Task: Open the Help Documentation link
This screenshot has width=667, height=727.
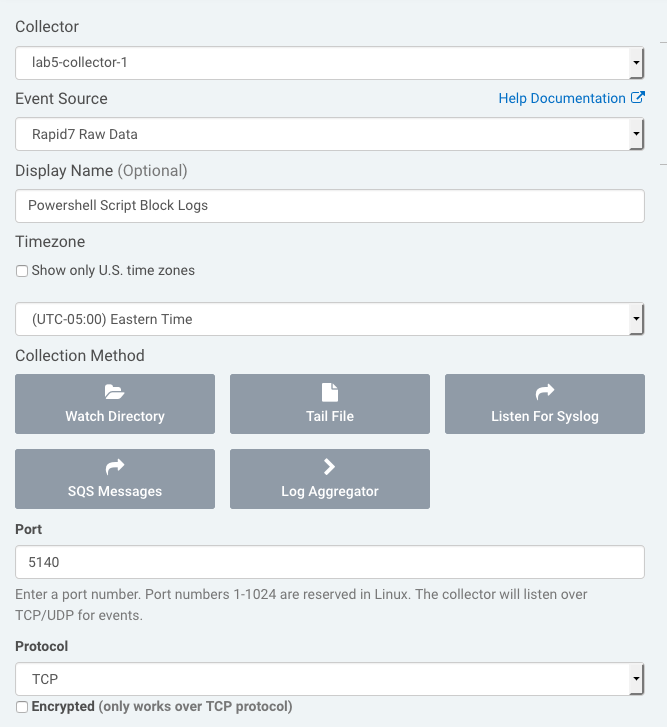Action: pos(561,98)
